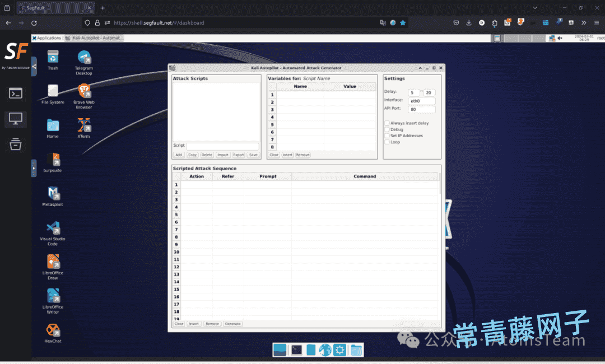Reload the current browser page
This screenshot has width=605, height=364.
click(34, 23)
